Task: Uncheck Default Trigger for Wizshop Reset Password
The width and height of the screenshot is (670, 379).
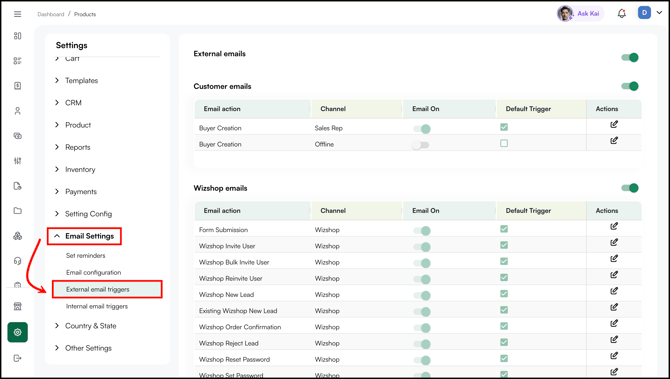Action: 504,358
